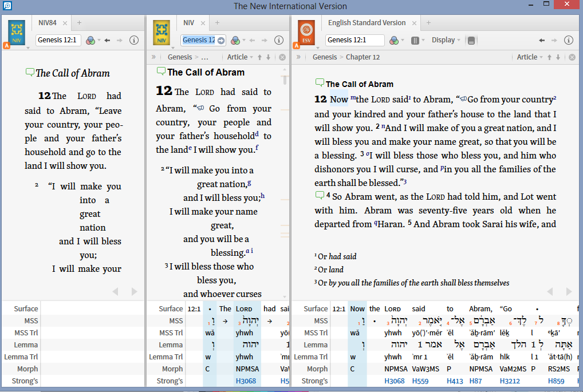Toggle the ESV interlinear pane button
Image resolution: width=583 pixels, height=392 pixels.
[471, 40]
